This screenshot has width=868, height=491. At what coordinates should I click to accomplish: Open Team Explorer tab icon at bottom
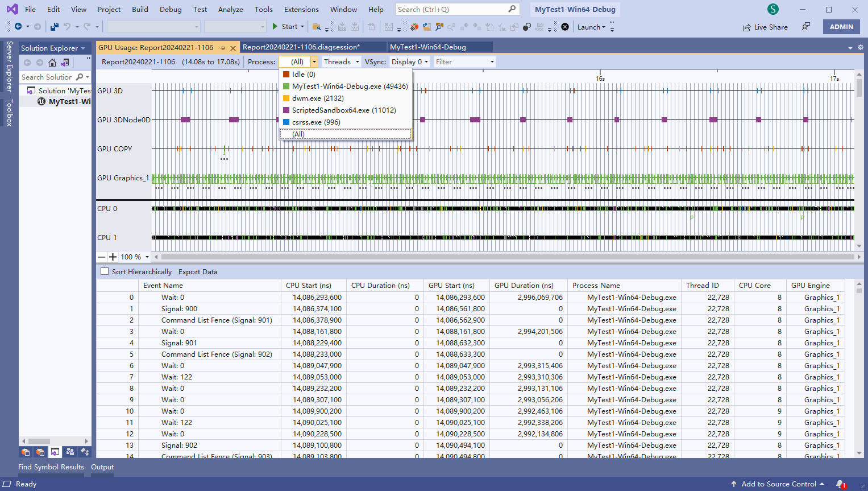70,452
